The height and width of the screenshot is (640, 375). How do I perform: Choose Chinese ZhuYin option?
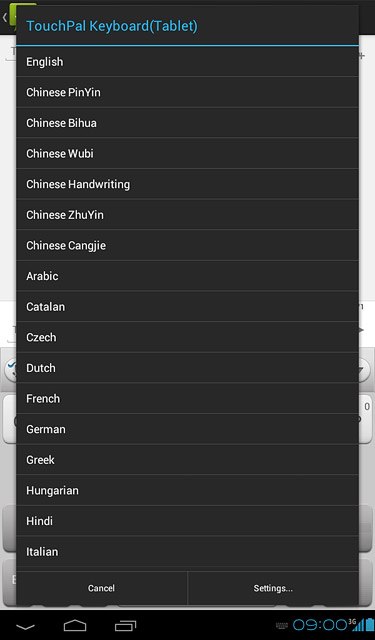tap(187, 215)
